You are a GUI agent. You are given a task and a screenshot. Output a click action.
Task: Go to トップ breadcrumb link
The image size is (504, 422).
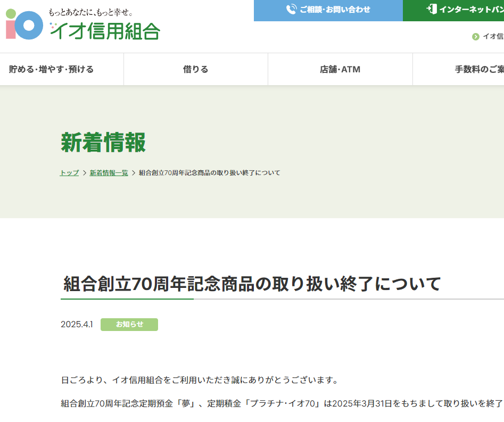pos(69,173)
